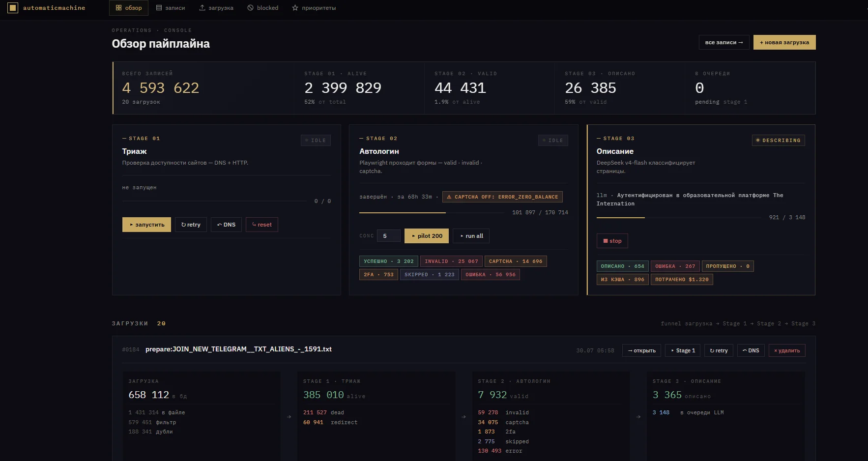This screenshot has width=868, height=461.
Task: Click DNS button in upload #0184 row
Action: click(751, 350)
